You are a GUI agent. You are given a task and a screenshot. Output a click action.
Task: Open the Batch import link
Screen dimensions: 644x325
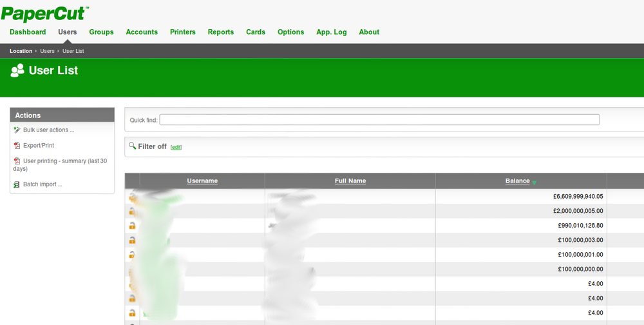43,184
